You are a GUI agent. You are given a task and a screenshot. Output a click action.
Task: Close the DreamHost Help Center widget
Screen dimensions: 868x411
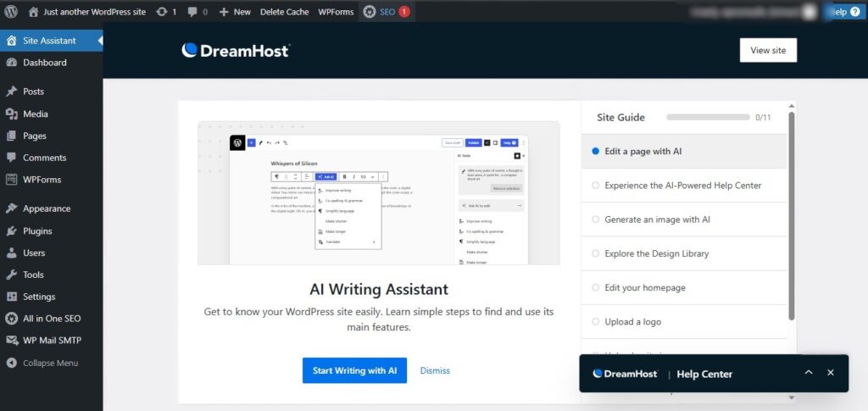coord(831,372)
